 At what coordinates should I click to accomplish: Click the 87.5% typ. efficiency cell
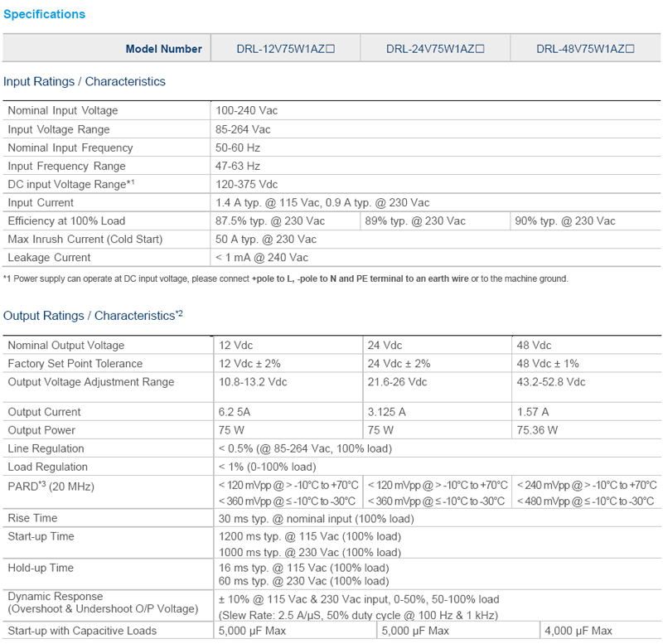click(x=270, y=221)
